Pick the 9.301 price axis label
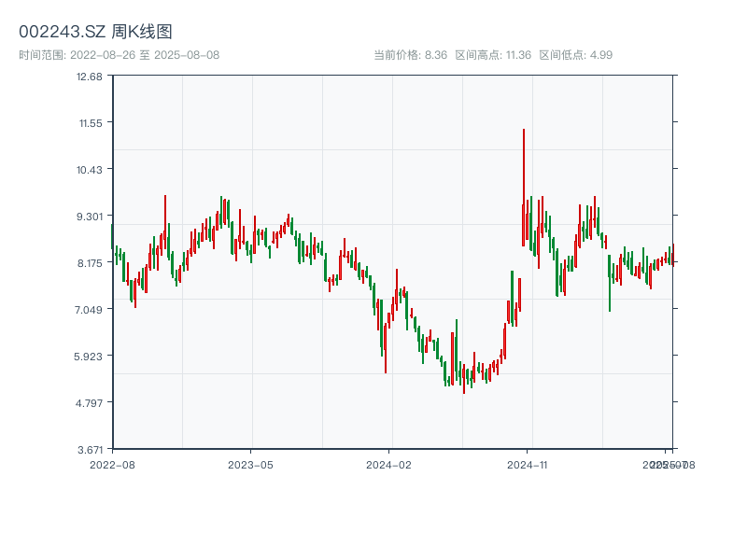The width and height of the screenshot is (747, 560). 90,216
